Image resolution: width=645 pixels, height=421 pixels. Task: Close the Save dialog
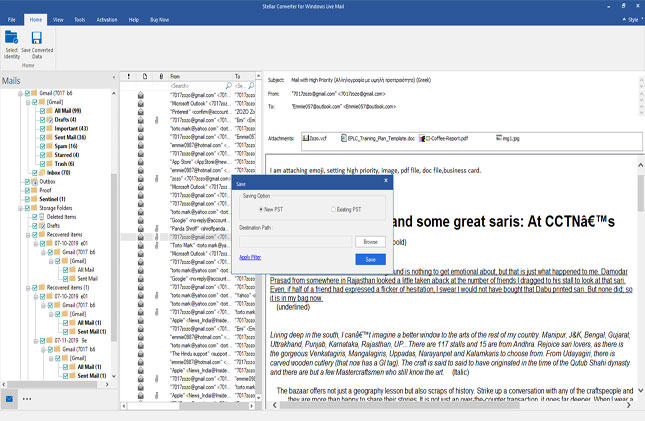coord(386,180)
